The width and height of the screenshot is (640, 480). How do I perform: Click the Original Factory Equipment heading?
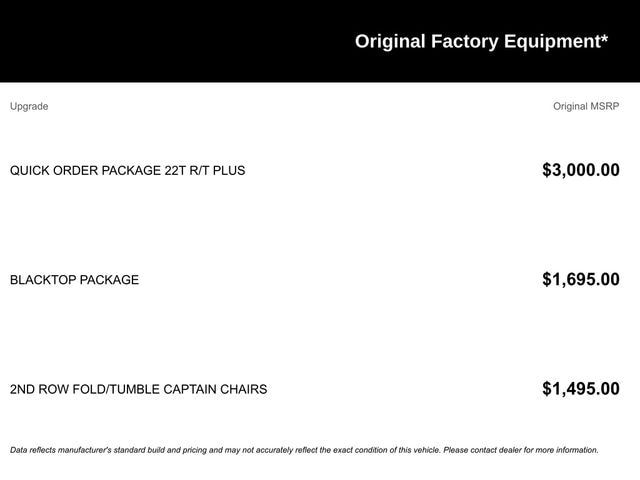[x=481, y=42]
